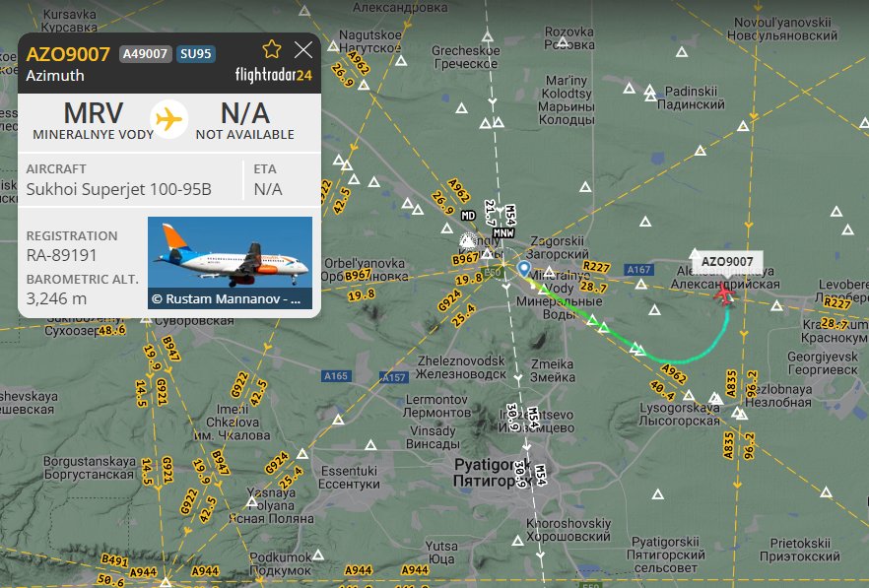This screenshot has height=588, width=869.
Task: Click the Rustam Mannanov photo credit
Action: (226, 299)
